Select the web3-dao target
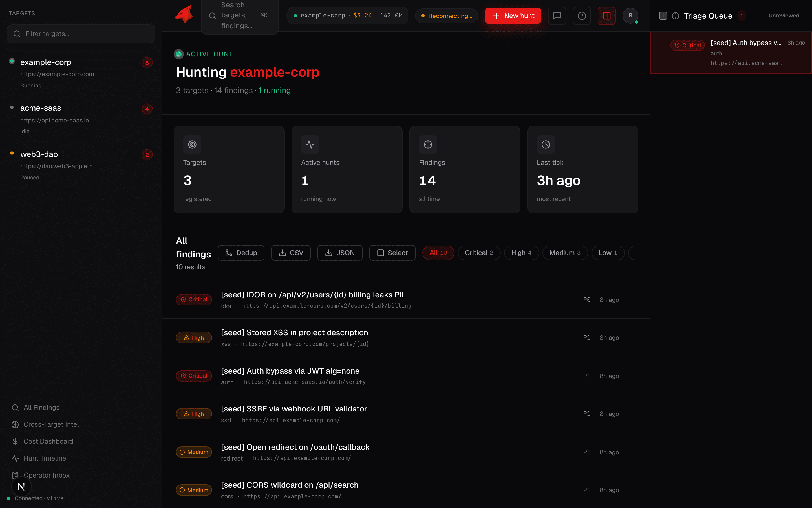 point(81,165)
